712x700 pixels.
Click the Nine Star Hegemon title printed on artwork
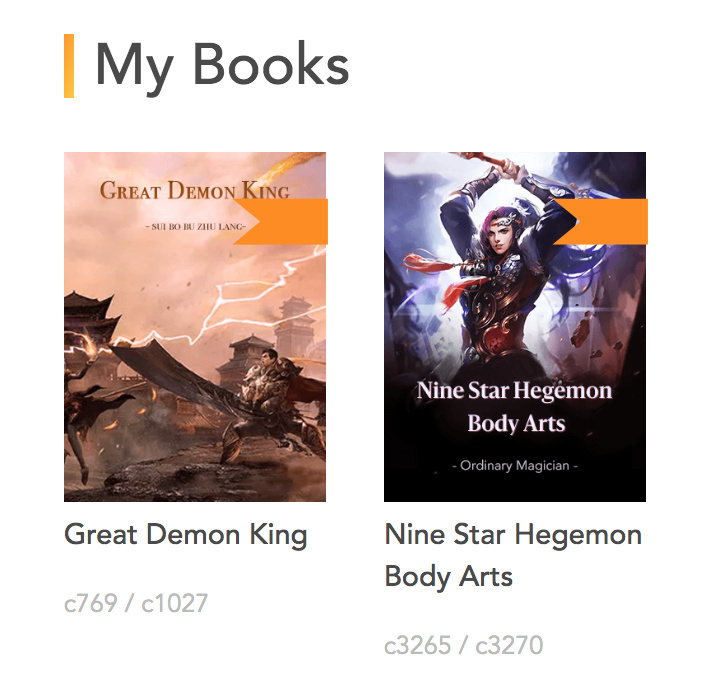[515, 407]
